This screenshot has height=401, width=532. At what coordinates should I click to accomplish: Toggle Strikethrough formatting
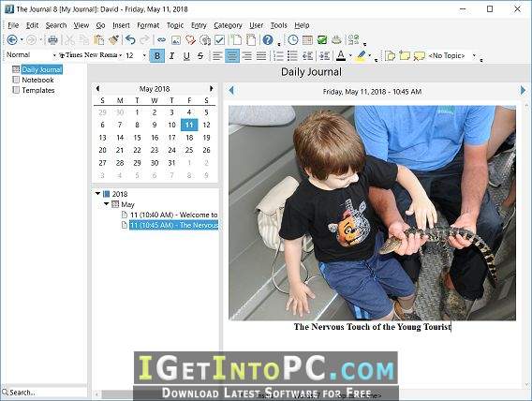[200, 55]
